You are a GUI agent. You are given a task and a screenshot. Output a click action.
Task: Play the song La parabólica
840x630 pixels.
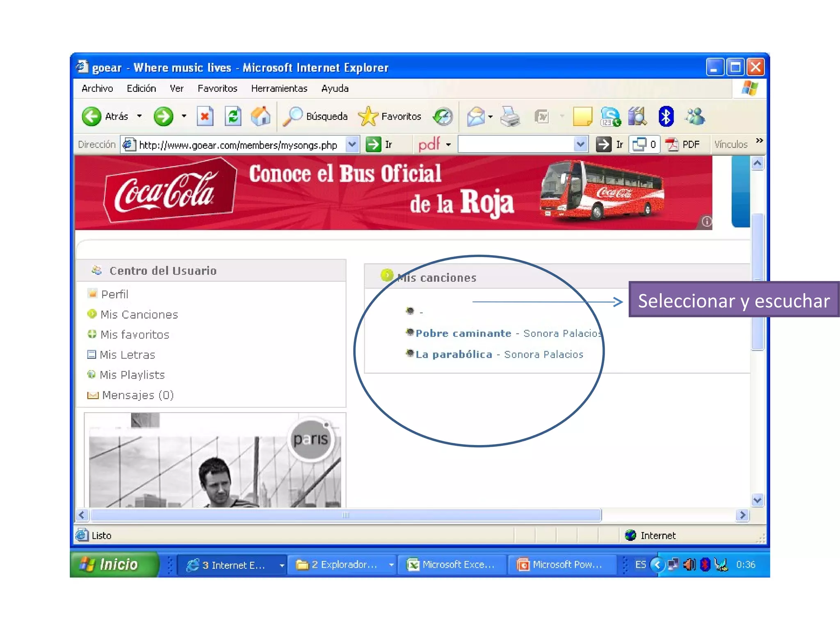click(454, 354)
